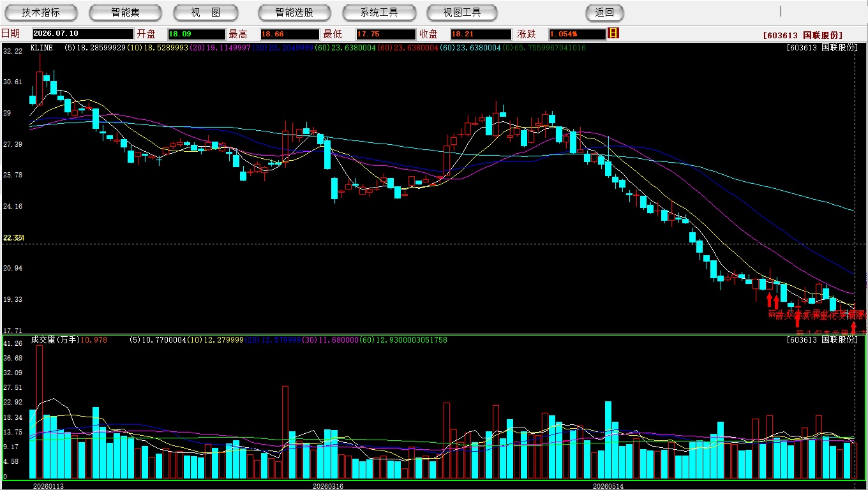Open the 智能集 menu button
The height and width of the screenshot is (490, 868).
point(126,12)
